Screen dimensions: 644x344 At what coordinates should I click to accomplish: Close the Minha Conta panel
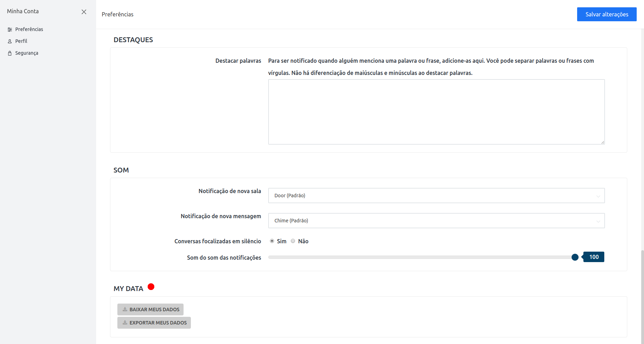pyautogui.click(x=84, y=12)
